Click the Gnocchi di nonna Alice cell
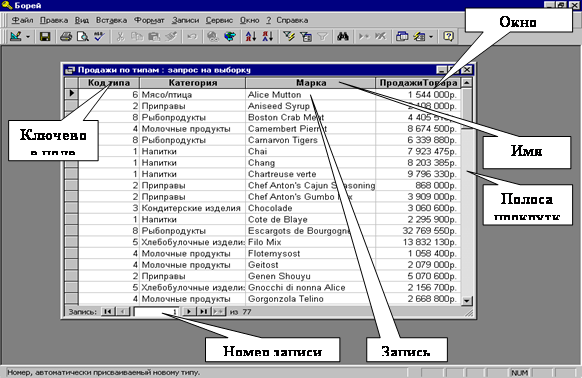This screenshot has height=378, width=582. click(310, 287)
